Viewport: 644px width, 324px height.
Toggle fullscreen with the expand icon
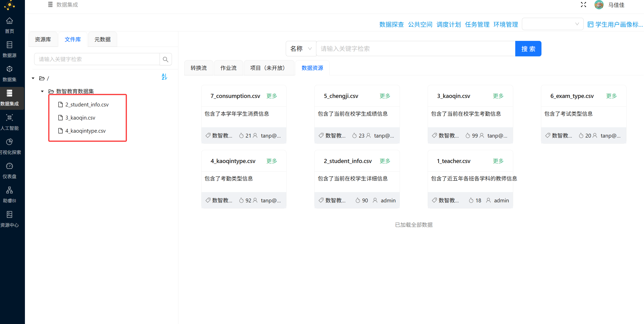[583, 5]
